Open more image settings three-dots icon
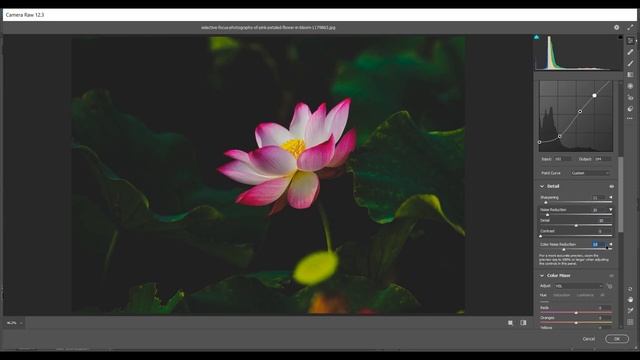Viewport: 640px width, 360px height. pyautogui.click(x=630, y=118)
